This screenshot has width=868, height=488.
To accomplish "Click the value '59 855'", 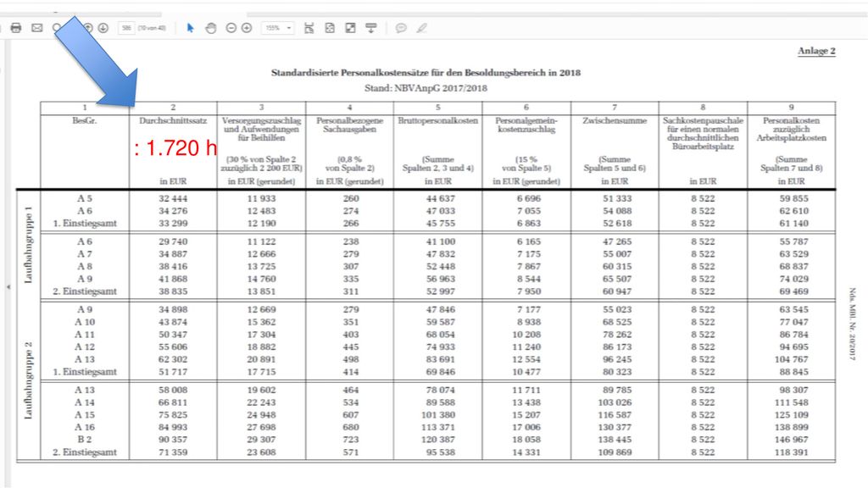I will (793, 198).
